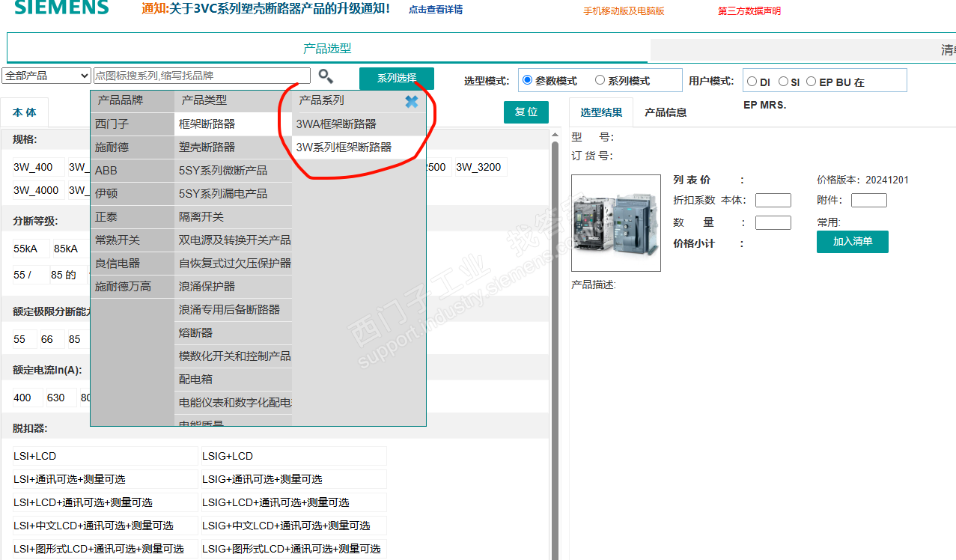Select the SI user mode radio
Screen dimensions: 956x560
click(783, 82)
